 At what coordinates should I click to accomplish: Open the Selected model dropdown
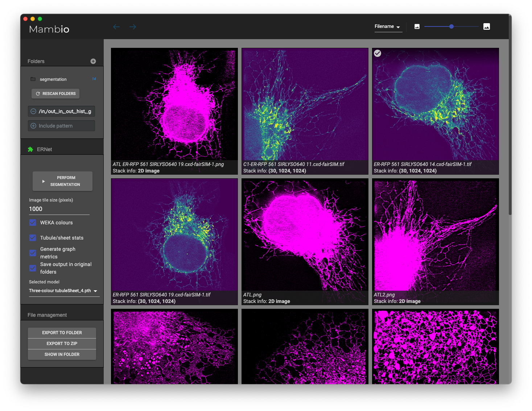tap(64, 291)
